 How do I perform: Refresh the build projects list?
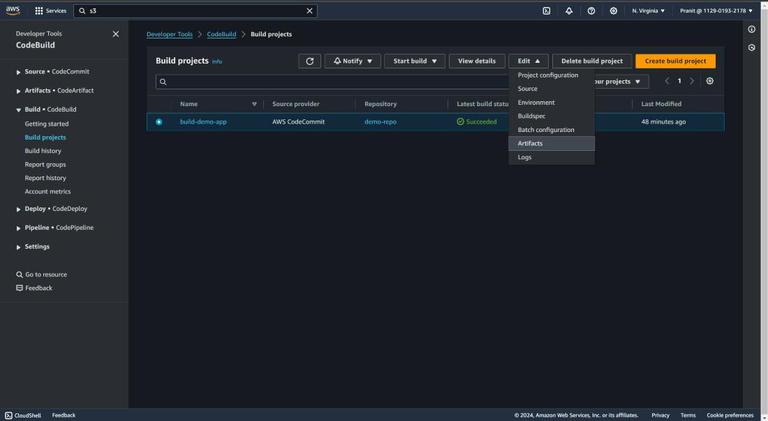click(310, 61)
